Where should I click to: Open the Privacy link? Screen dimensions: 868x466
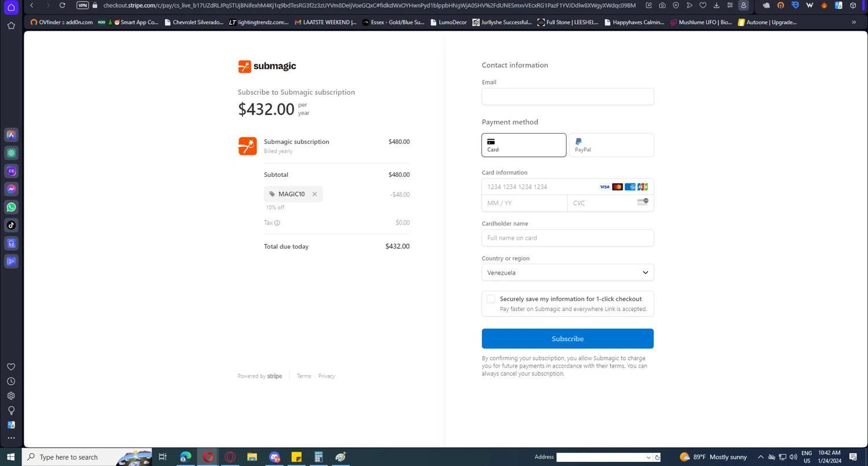point(326,376)
